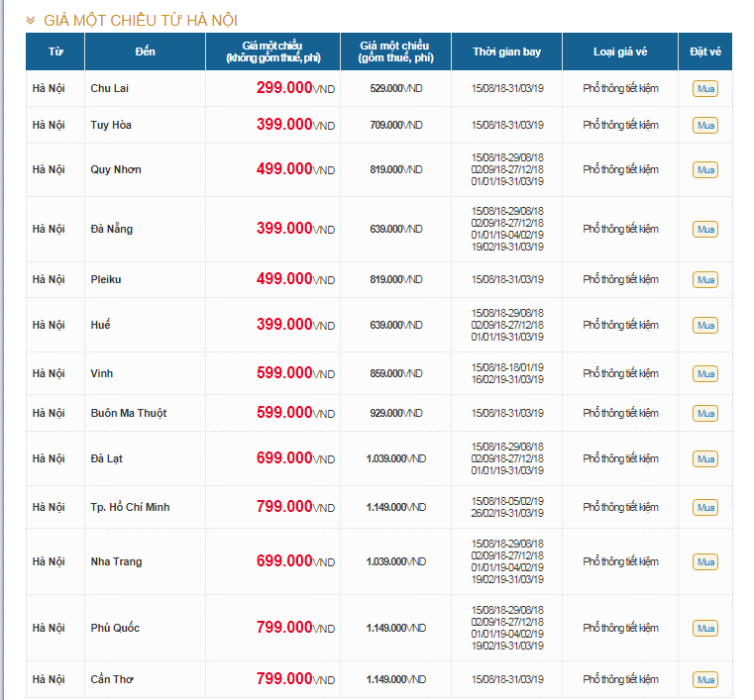Select the Phú Quốc destination cell
Viewport: 754px width, 700px height.
[x=115, y=628]
